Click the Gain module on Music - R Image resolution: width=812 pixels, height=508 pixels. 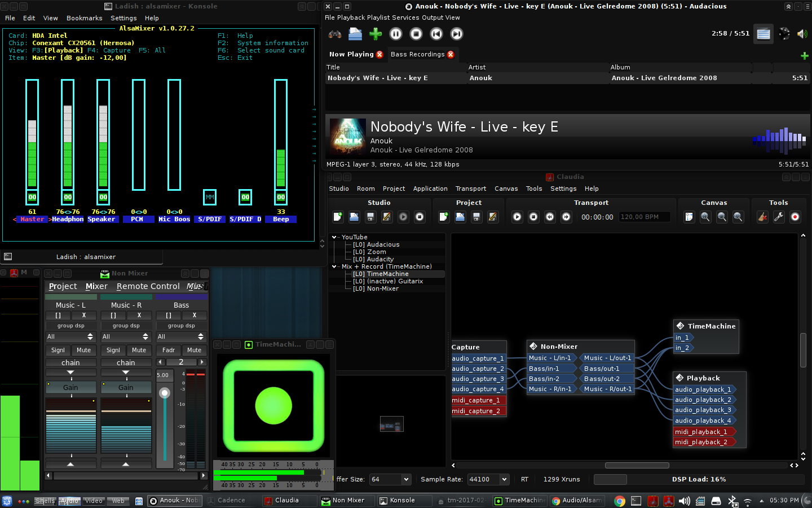point(126,387)
